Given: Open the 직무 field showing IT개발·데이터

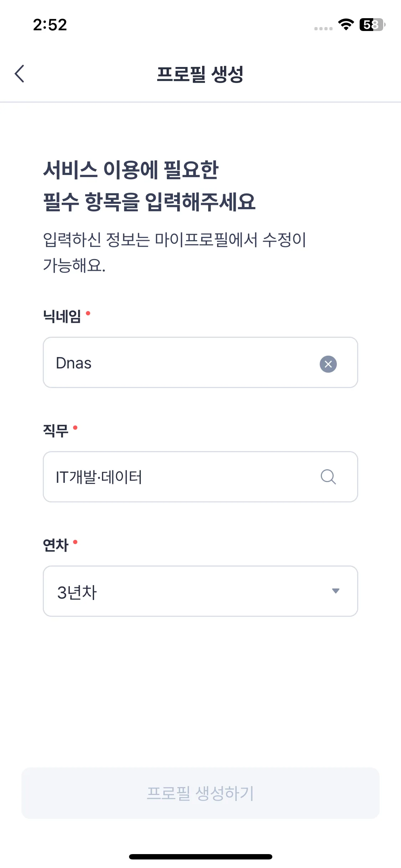Looking at the screenshot, I should click(178, 477).
